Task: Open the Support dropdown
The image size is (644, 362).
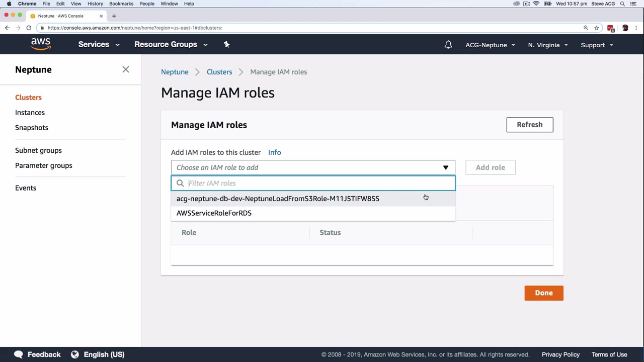Action: pyautogui.click(x=597, y=45)
